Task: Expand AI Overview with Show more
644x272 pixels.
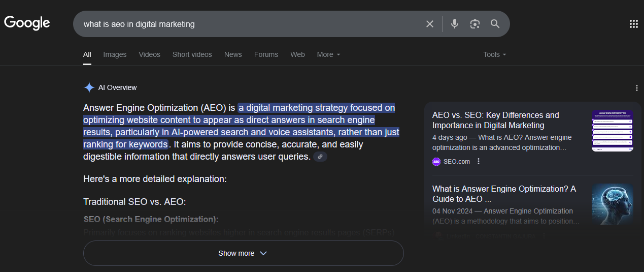Action: click(243, 253)
